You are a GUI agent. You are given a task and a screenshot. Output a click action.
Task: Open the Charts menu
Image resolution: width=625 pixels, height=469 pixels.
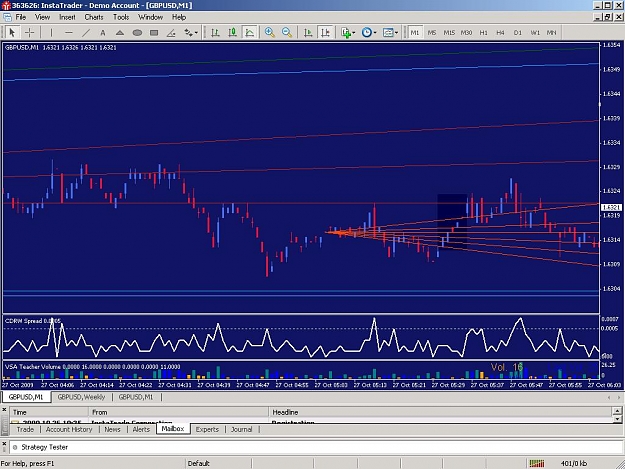pyautogui.click(x=94, y=17)
